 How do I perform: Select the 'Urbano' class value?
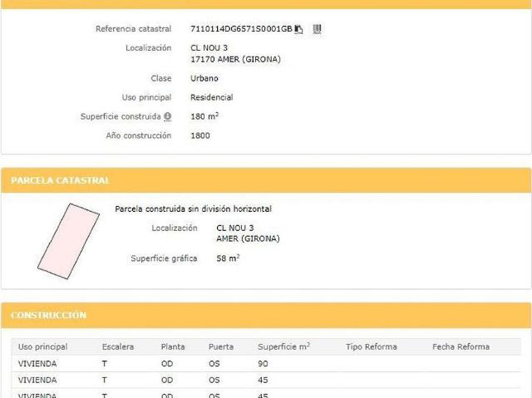click(204, 78)
